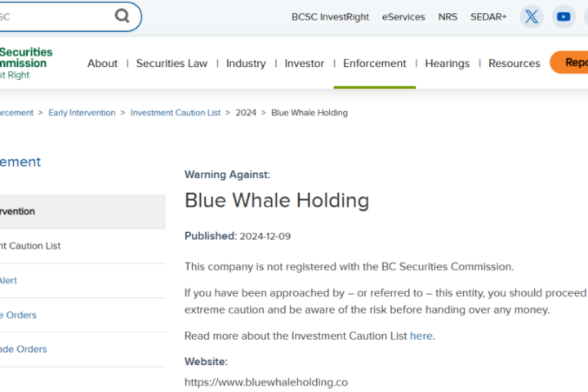Screen dimensions: 588x392
Task: Select the Alert sidebar link
Action: coord(8,281)
